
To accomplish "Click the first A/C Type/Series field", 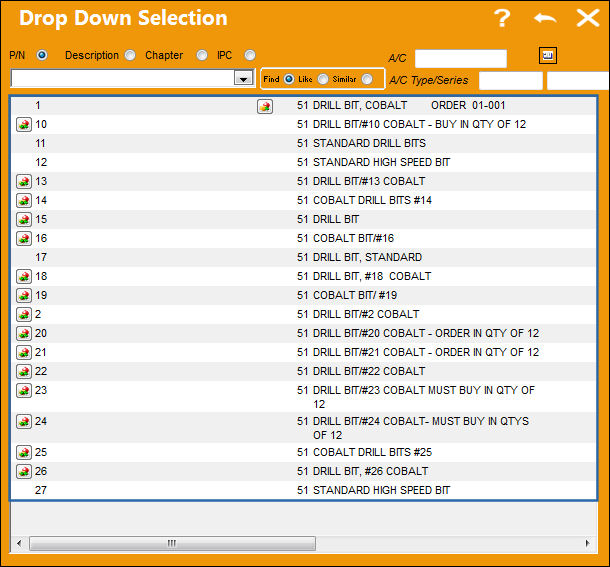I will click(511, 81).
